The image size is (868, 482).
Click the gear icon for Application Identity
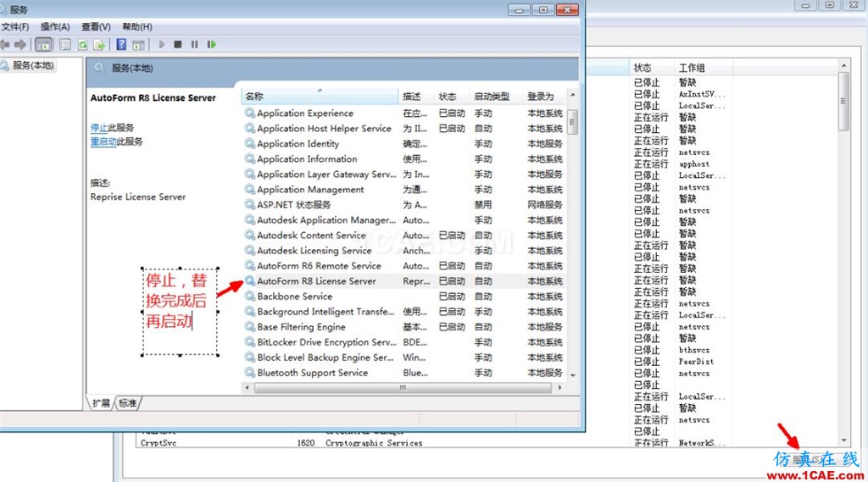click(x=250, y=143)
